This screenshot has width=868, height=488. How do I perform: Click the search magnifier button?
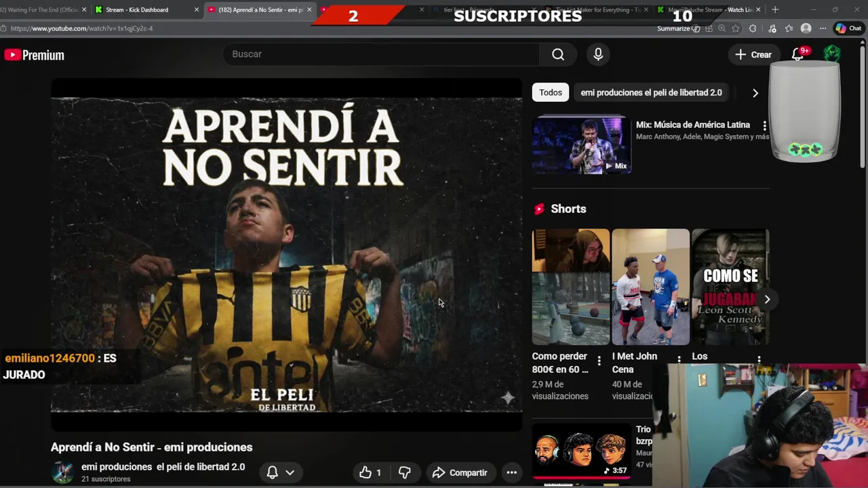click(x=558, y=54)
